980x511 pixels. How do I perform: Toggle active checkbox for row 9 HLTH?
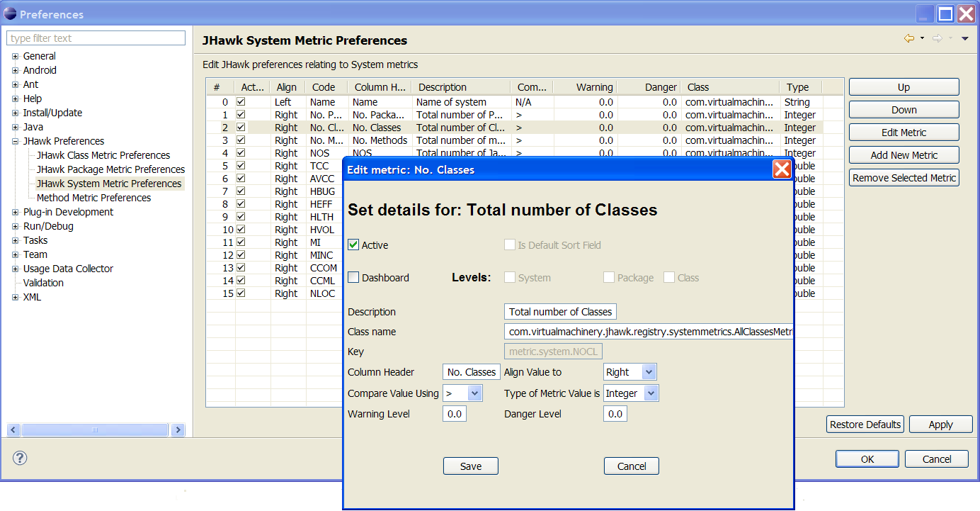click(x=241, y=217)
